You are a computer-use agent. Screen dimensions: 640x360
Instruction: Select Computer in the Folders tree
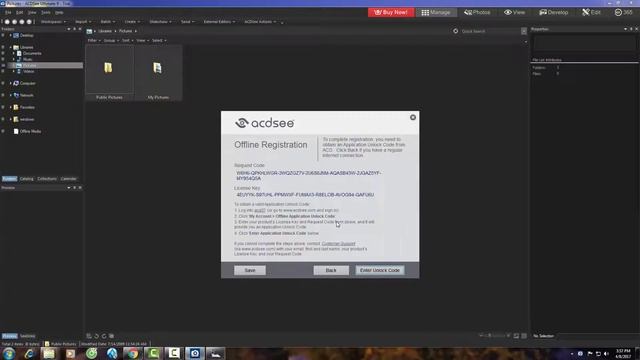coord(27,83)
